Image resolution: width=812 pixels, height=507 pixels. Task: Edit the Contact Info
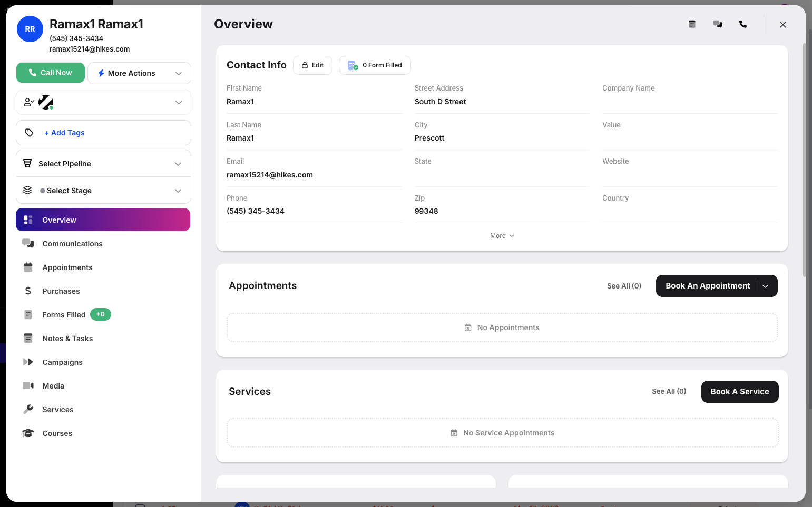pyautogui.click(x=312, y=65)
